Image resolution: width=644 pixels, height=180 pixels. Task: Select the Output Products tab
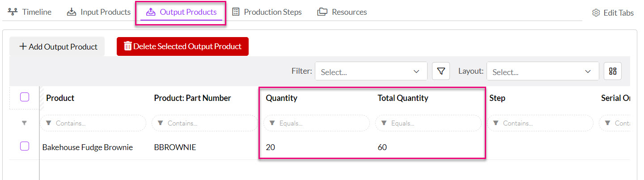click(181, 12)
